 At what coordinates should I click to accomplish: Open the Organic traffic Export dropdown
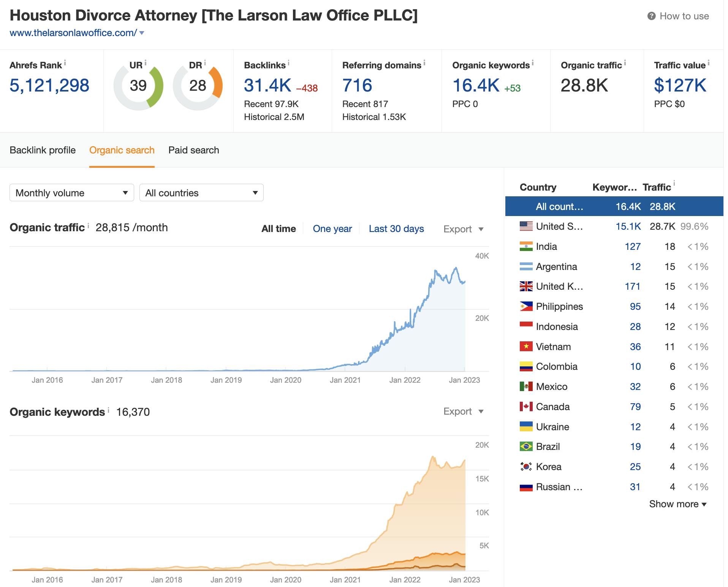pyautogui.click(x=463, y=229)
